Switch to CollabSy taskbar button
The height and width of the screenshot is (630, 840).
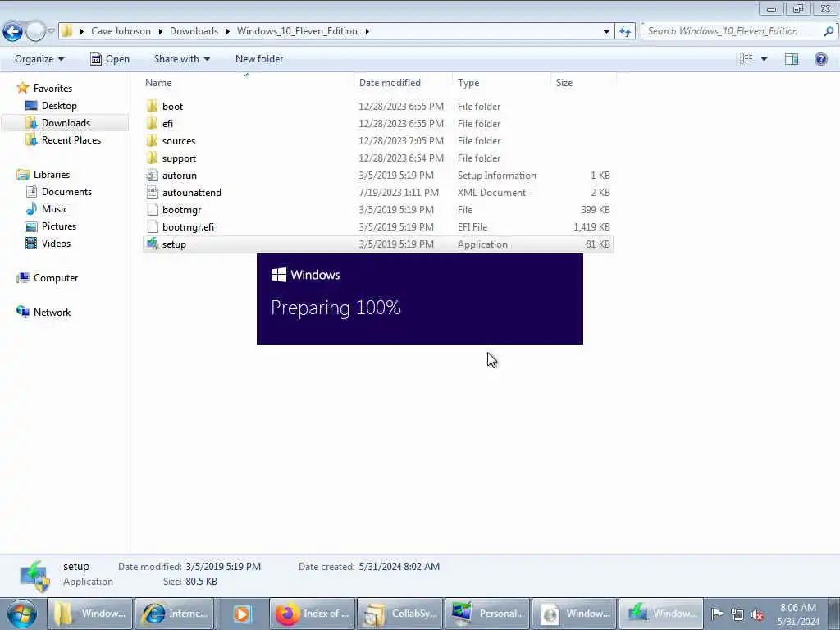(399, 614)
